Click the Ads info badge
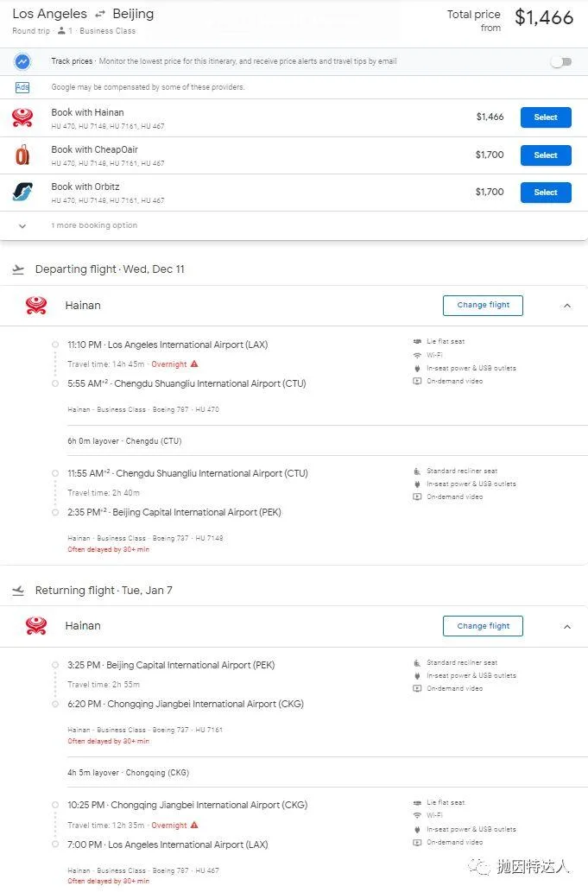 point(22,87)
